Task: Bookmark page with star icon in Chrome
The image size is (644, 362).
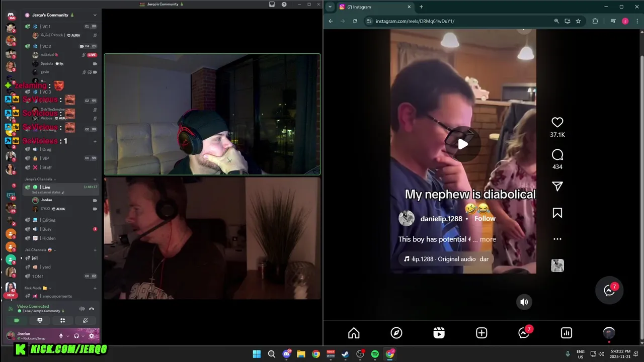Action: [578, 21]
